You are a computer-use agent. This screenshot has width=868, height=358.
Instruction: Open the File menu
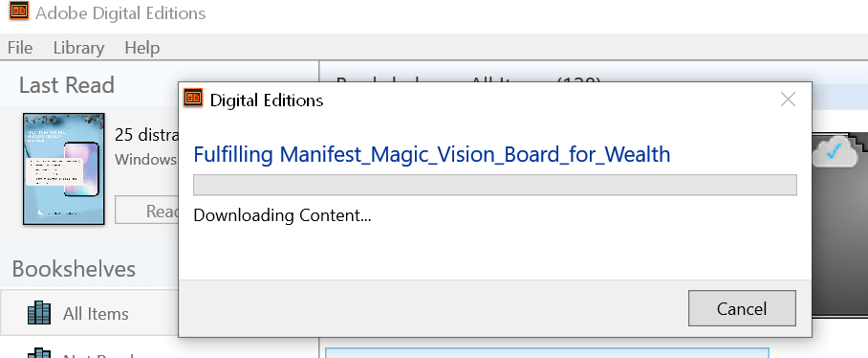pyautogui.click(x=20, y=48)
